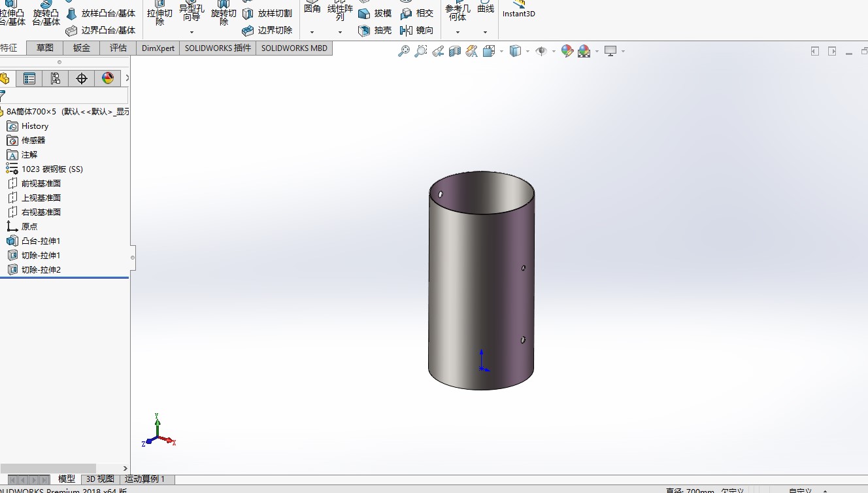
Task: Expand the 圆角 fillet dropdown arrow
Action: 312,32
